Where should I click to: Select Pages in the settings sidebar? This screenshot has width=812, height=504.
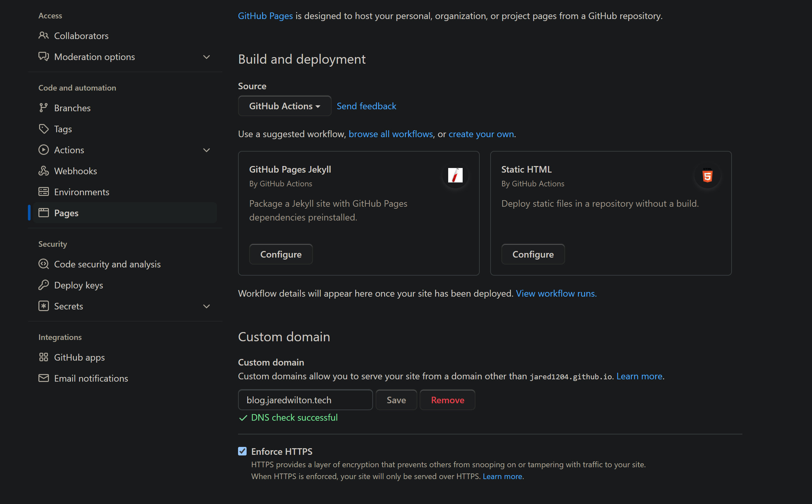click(x=66, y=213)
